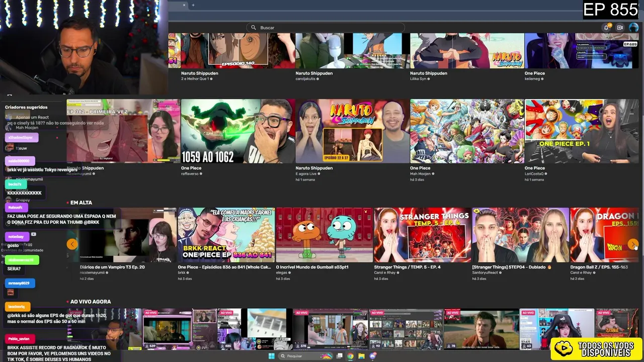Open the live stream with 63 viewers

556,329
